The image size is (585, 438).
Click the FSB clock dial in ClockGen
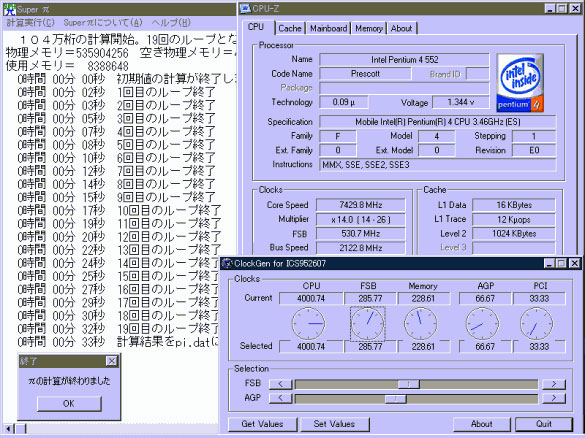[x=367, y=323]
